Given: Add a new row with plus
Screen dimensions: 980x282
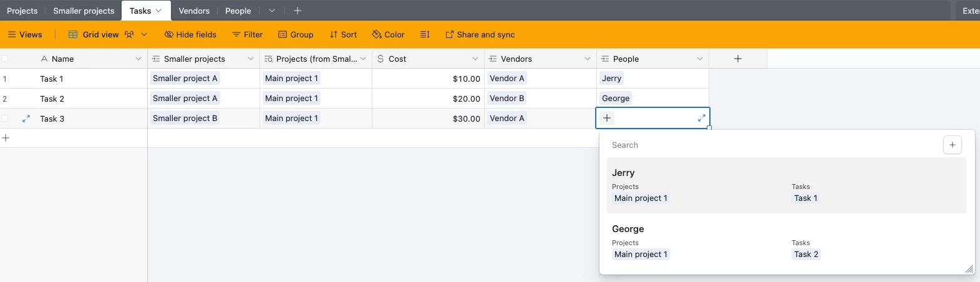Looking at the screenshot, I should (x=6, y=138).
